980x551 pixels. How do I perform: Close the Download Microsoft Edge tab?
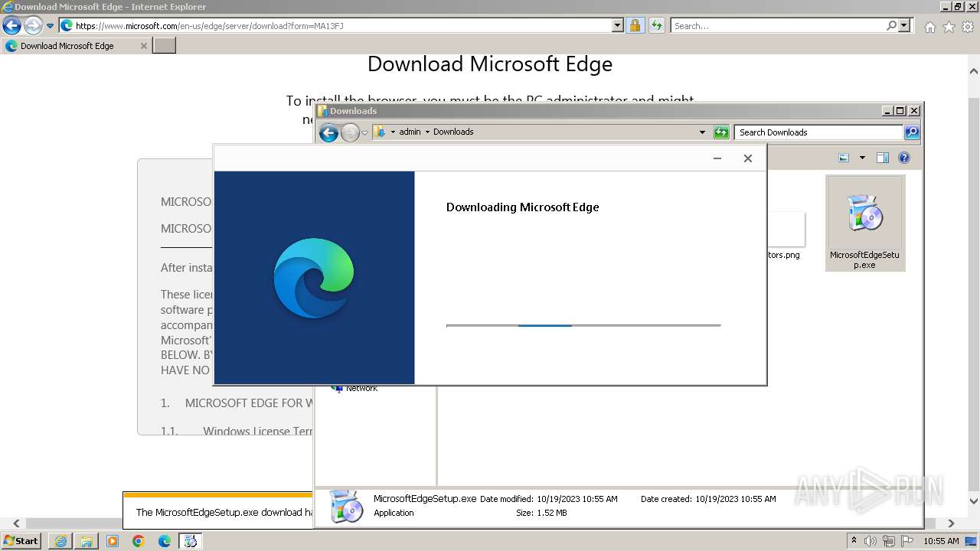point(143,46)
